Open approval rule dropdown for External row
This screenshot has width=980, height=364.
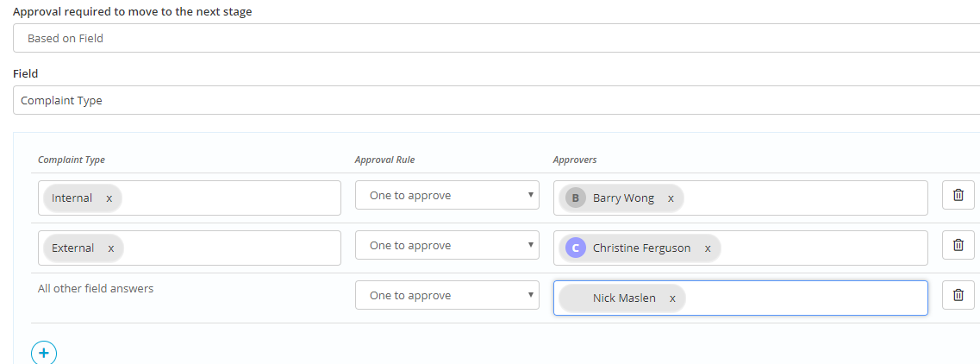446,245
